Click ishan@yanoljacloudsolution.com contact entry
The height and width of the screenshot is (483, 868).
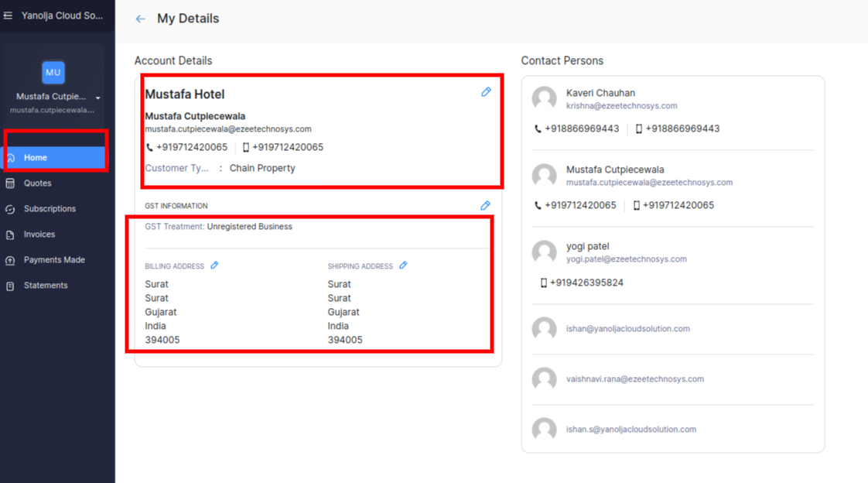[627, 329]
